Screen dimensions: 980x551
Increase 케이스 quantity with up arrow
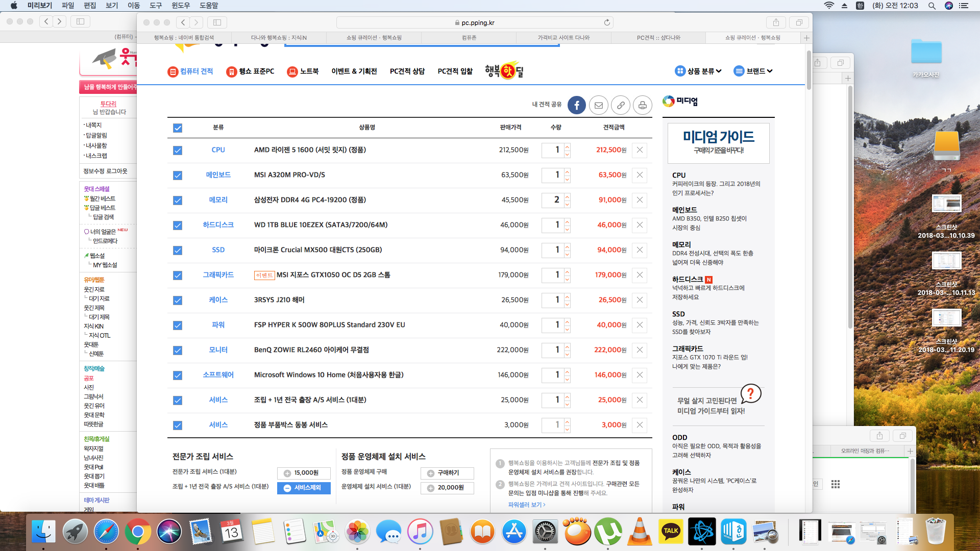pyautogui.click(x=567, y=296)
